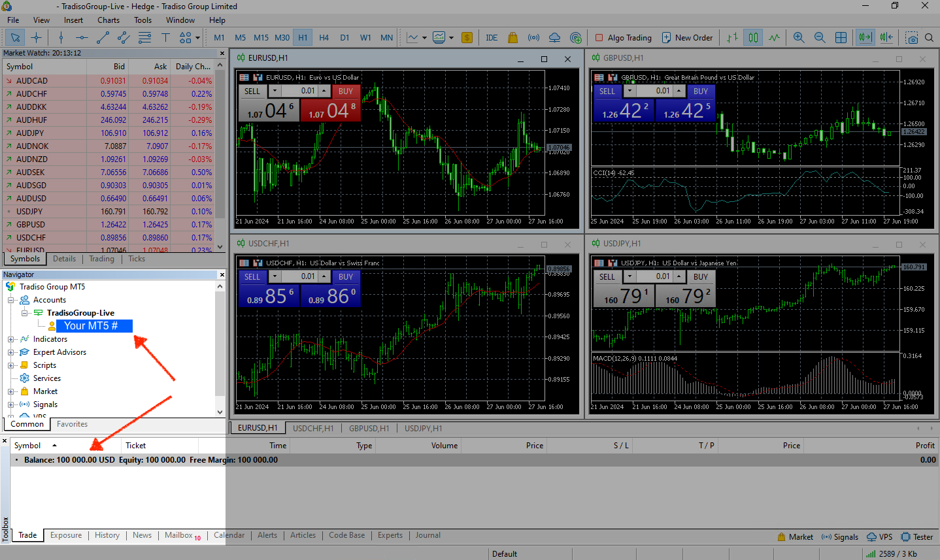This screenshot has width=940, height=560.
Task: Click the New Order button
Action: (687, 37)
